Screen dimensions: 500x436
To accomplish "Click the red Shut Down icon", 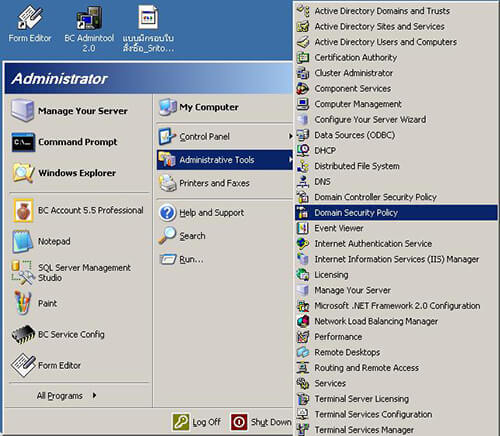I will (x=239, y=422).
